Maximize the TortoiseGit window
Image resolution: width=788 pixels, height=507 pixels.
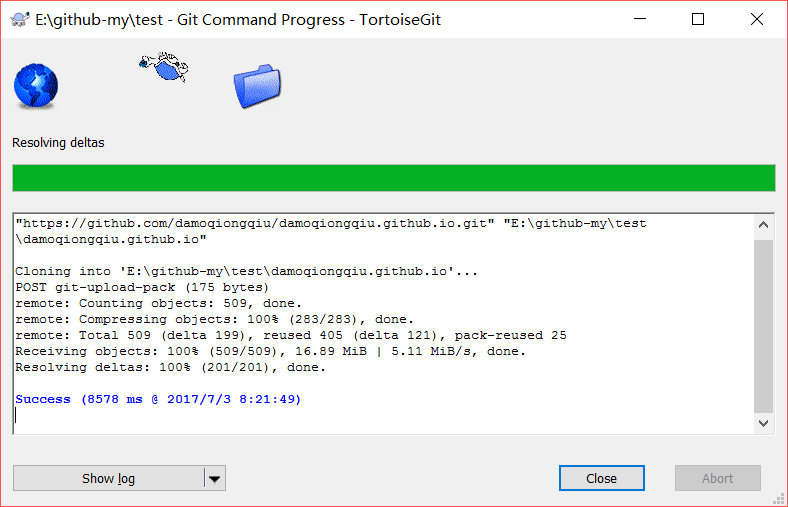click(x=698, y=20)
